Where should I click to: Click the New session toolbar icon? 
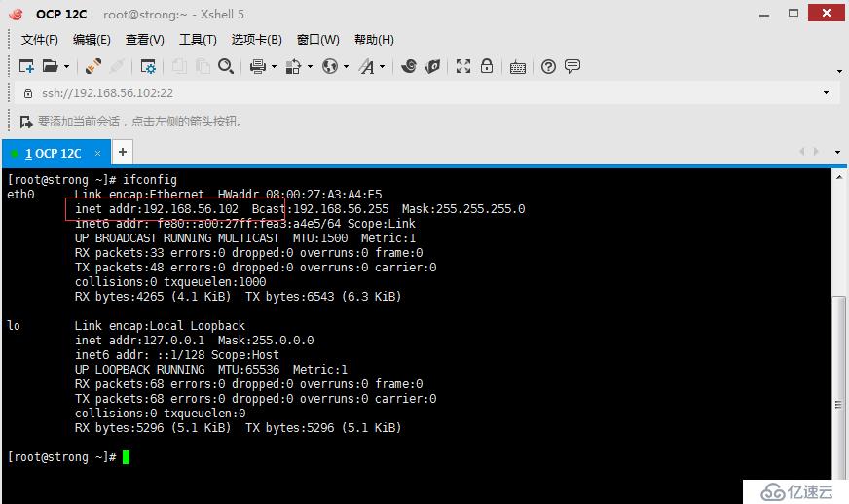pos(26,66)
